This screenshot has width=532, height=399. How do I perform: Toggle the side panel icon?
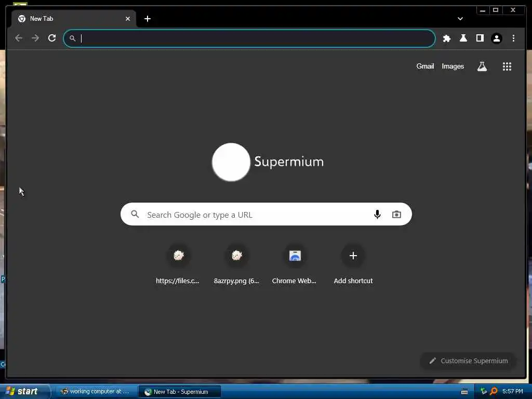point(480,38)
